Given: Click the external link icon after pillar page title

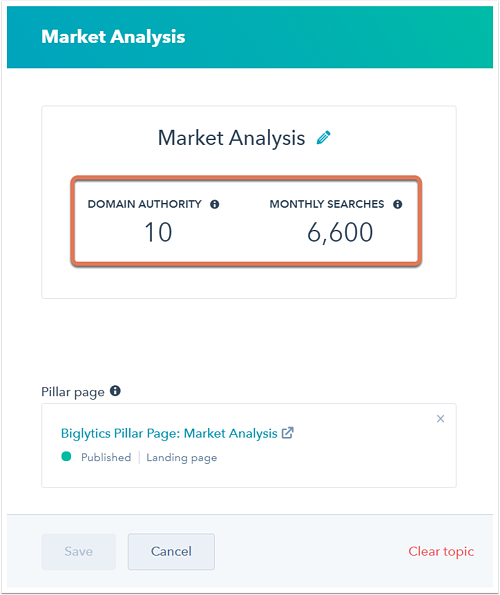Looking at the screenshot, I should click(x=288, y=433).
